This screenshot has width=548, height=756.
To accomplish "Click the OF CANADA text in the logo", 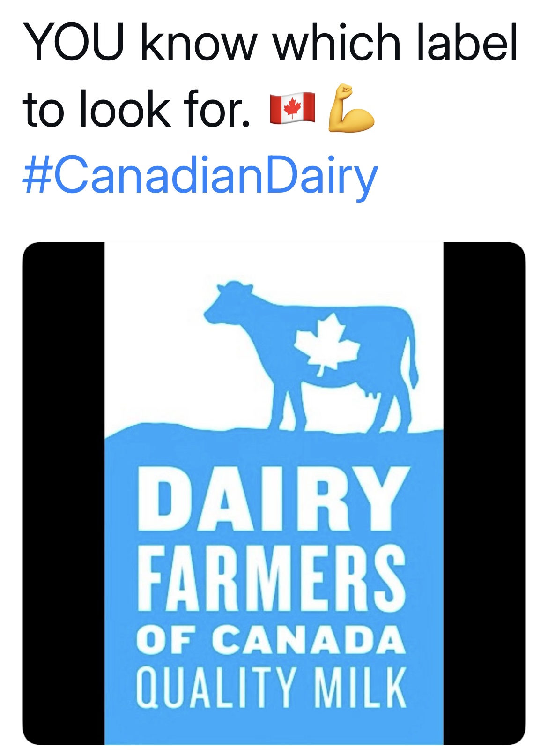I will coord(271,641).
